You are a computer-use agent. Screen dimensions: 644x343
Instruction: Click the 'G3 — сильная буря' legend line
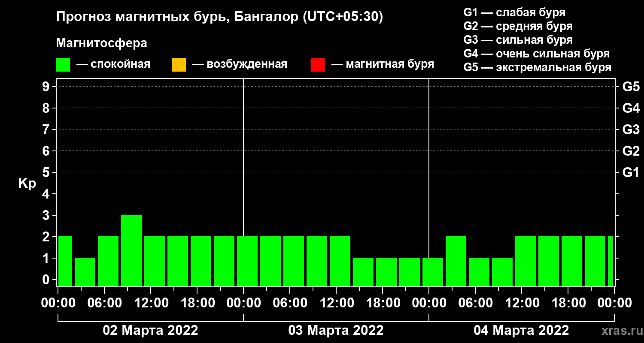518,40
